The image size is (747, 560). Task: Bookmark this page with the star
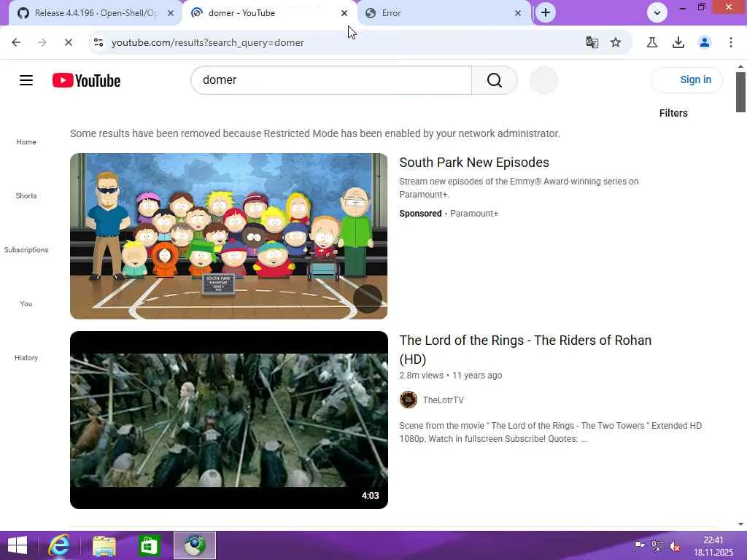(616, 42)
